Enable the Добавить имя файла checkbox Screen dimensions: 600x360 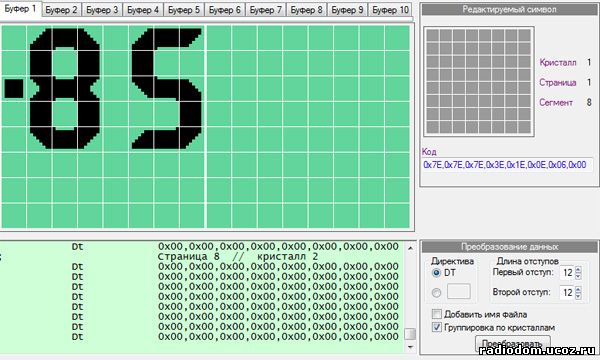[x=437, y=314]
